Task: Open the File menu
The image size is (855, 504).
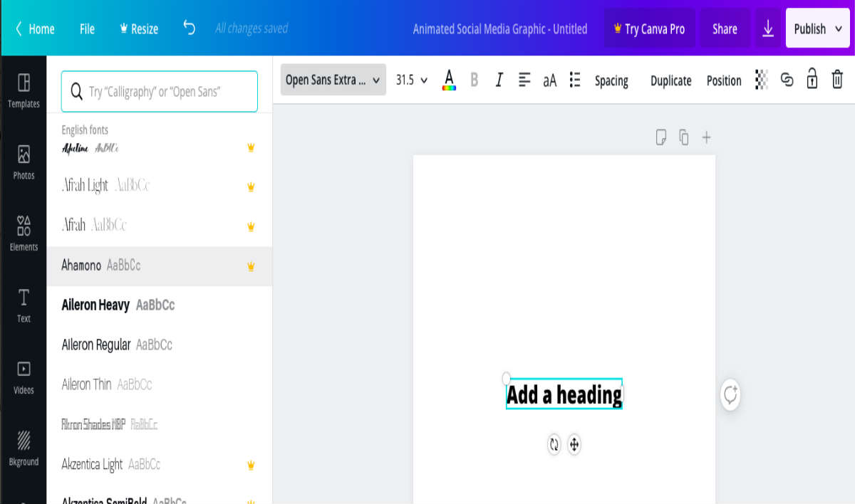Action: pos(87,29)
